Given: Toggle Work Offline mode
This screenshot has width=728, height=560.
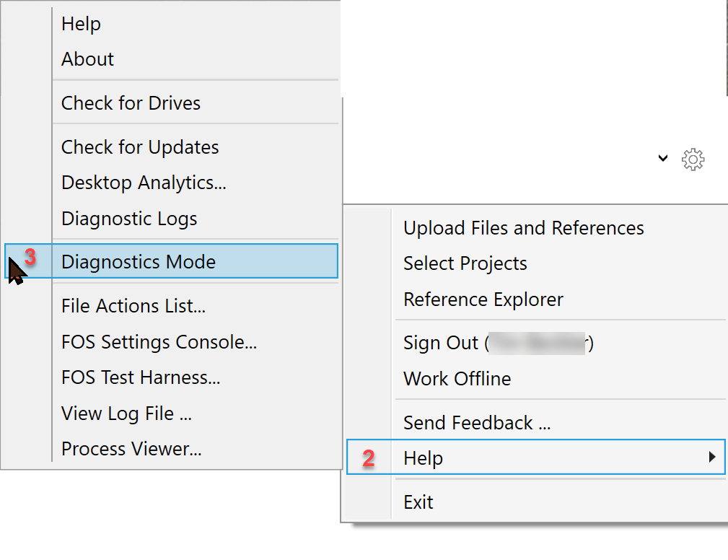Looking at the screenshot, I should [x=457, y=378].
